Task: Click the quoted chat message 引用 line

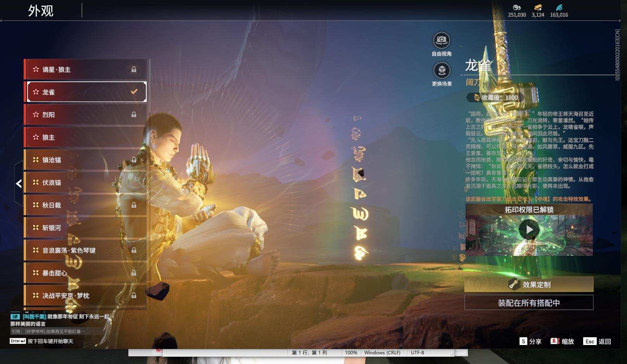Action: tap(48, 331)
